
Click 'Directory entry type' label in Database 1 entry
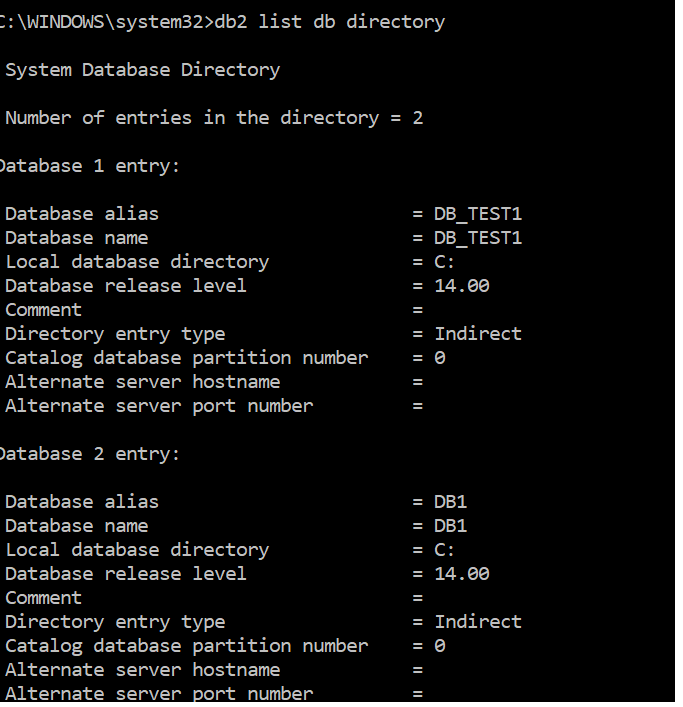tap(115, 335)
